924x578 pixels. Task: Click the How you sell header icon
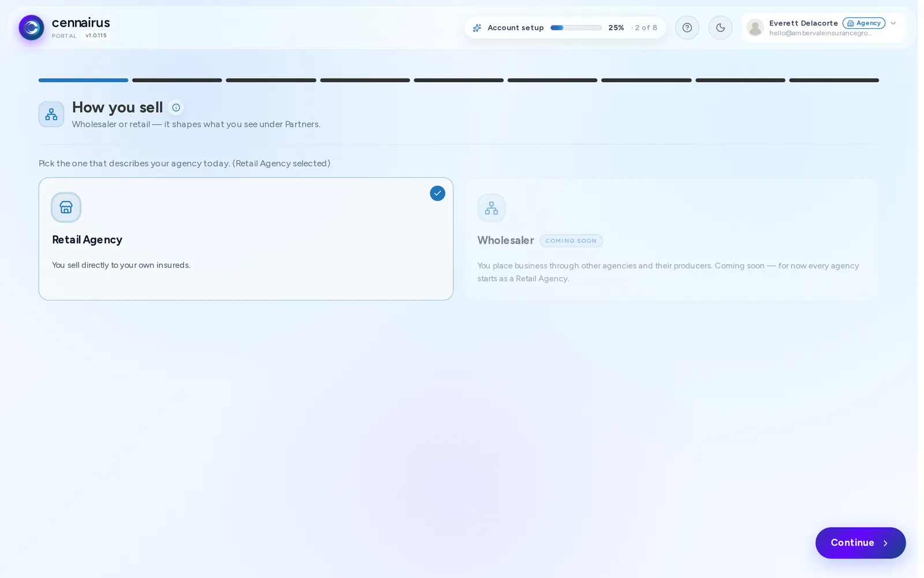click(x=51, y=114)
